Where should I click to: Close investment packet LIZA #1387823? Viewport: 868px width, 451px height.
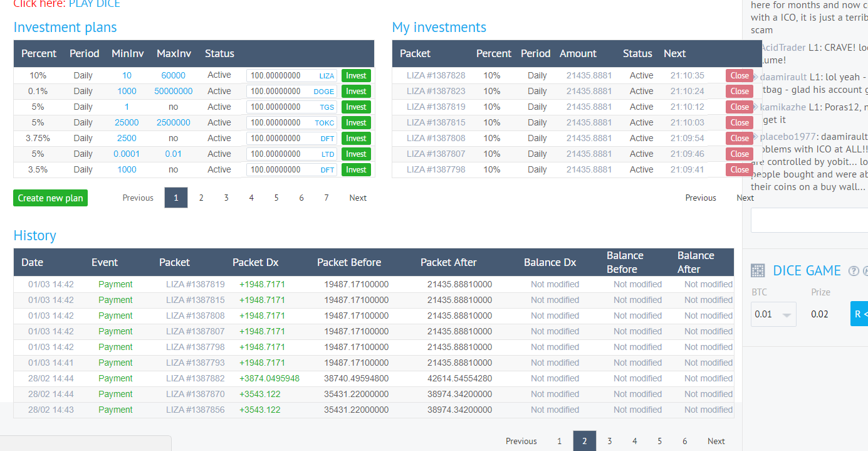(740, 91)
